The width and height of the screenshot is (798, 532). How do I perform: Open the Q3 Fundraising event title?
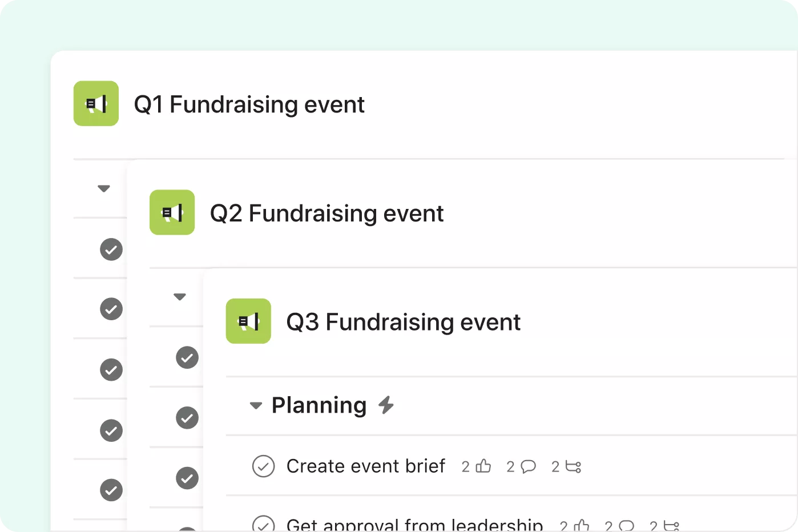click(403, 321)
